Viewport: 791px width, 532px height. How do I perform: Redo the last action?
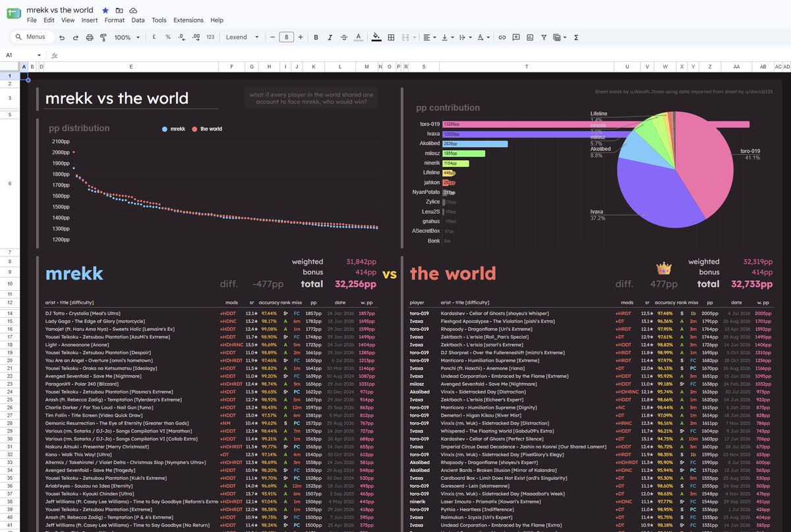76,38
